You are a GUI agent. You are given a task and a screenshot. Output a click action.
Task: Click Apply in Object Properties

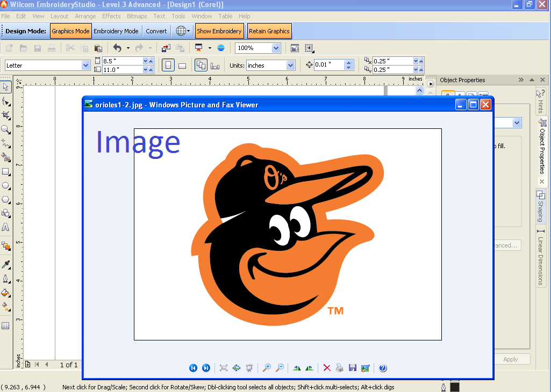coord(510,359)
